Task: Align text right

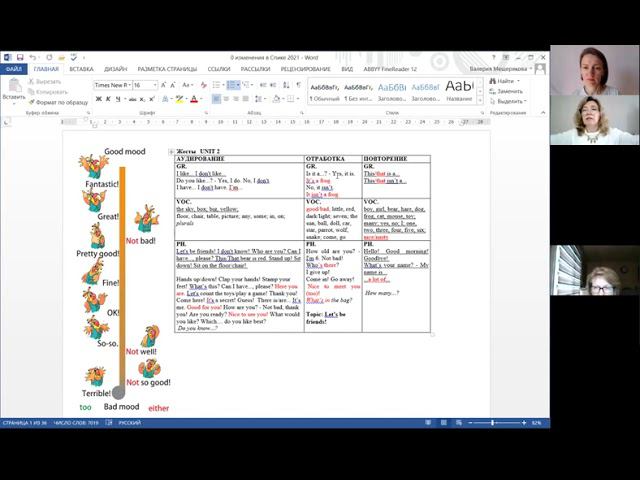Action: (x=236, y=99)
